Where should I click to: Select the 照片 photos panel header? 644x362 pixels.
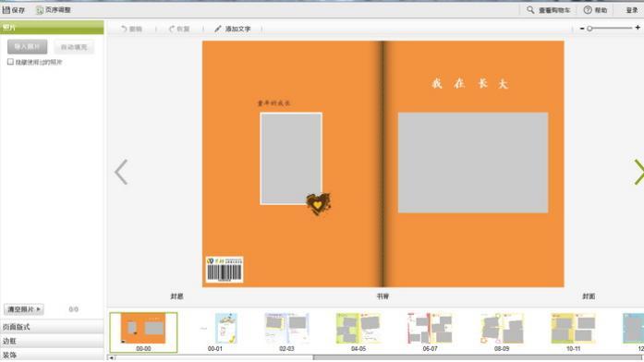[x=52, y=27]
